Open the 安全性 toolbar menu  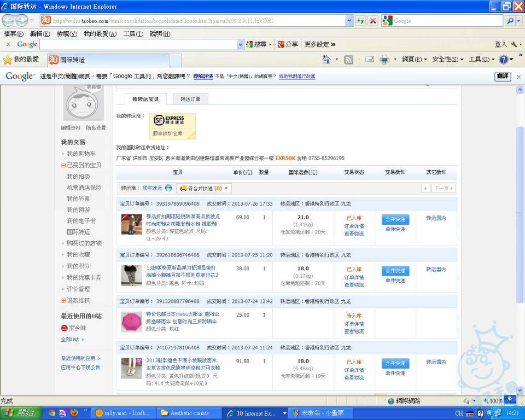coord(447,60)
